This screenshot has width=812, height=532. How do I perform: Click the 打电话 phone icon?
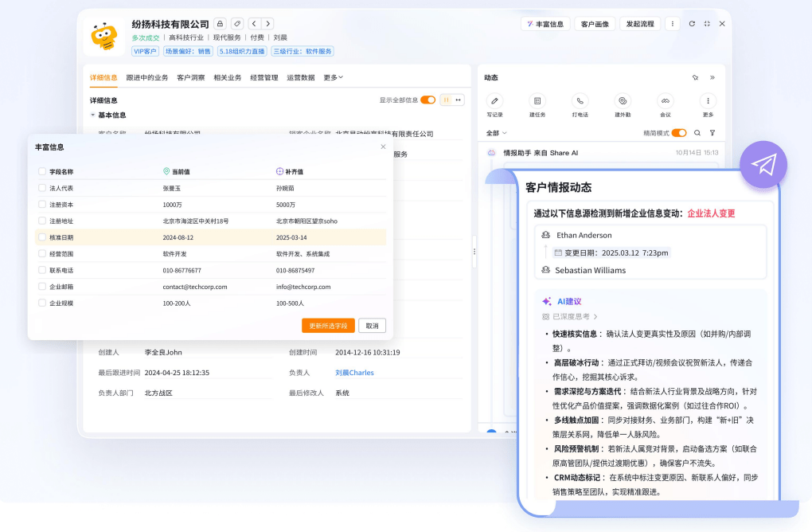click(x=580, y=101)
